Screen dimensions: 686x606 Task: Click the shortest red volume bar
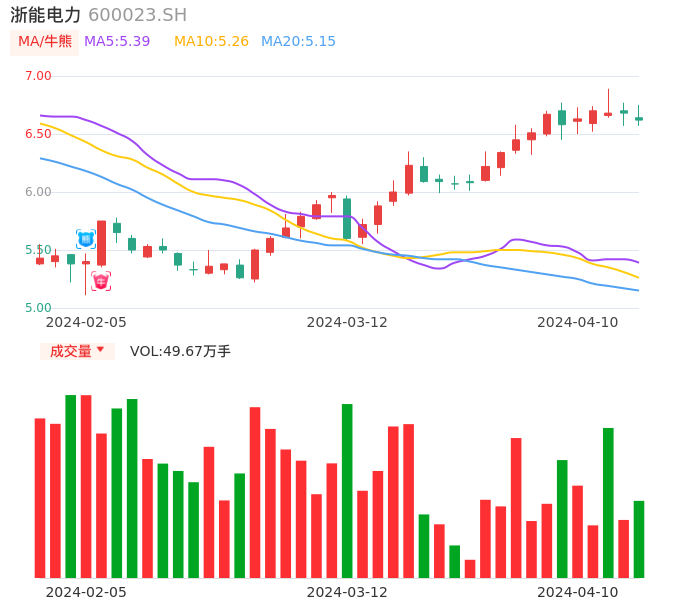pos(470,569)
